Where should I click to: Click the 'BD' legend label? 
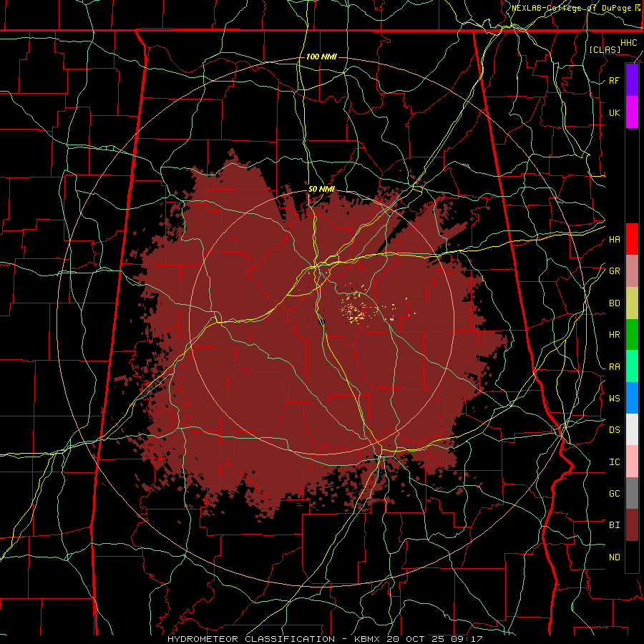tap(614, 303)
